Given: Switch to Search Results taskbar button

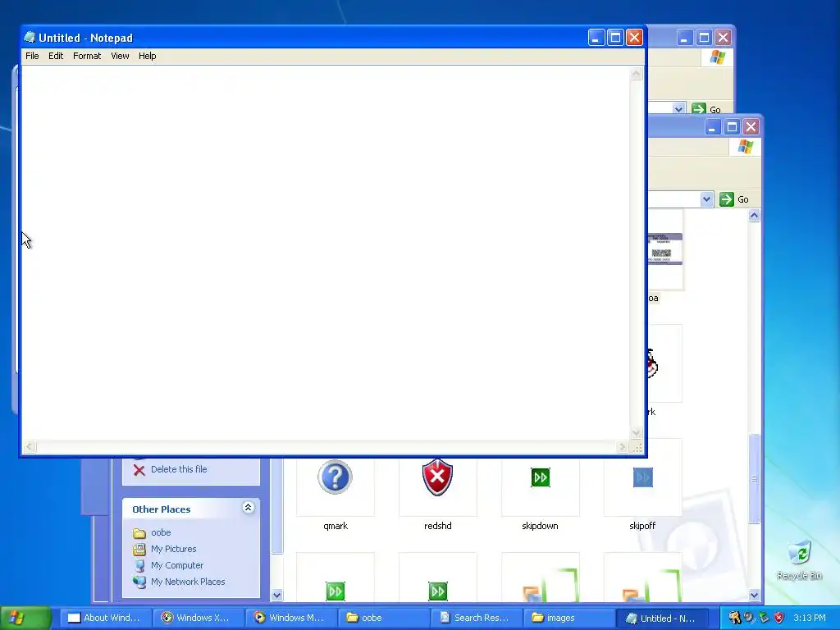Looking at the screenshot, I should pyautogui.click(x=475, y=618).
